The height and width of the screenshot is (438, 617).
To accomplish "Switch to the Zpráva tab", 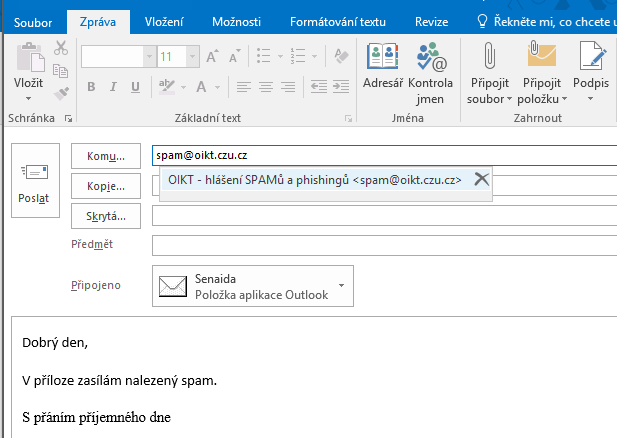I will (x=98, y=22).
